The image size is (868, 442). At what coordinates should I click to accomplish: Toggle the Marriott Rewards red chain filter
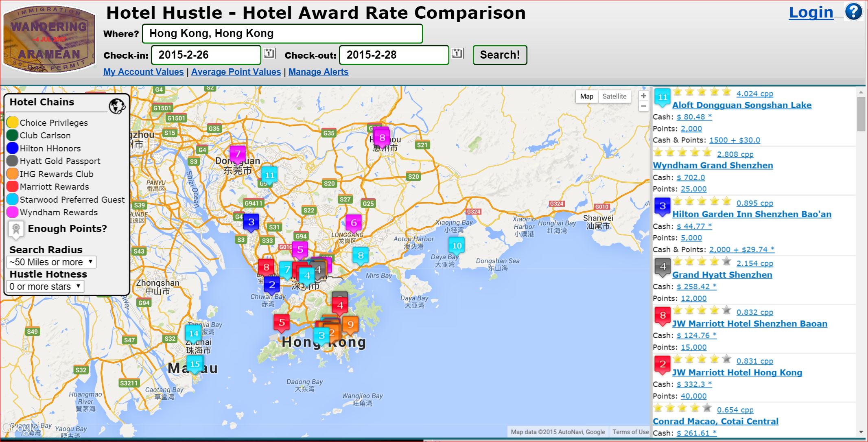pos(13,186)
